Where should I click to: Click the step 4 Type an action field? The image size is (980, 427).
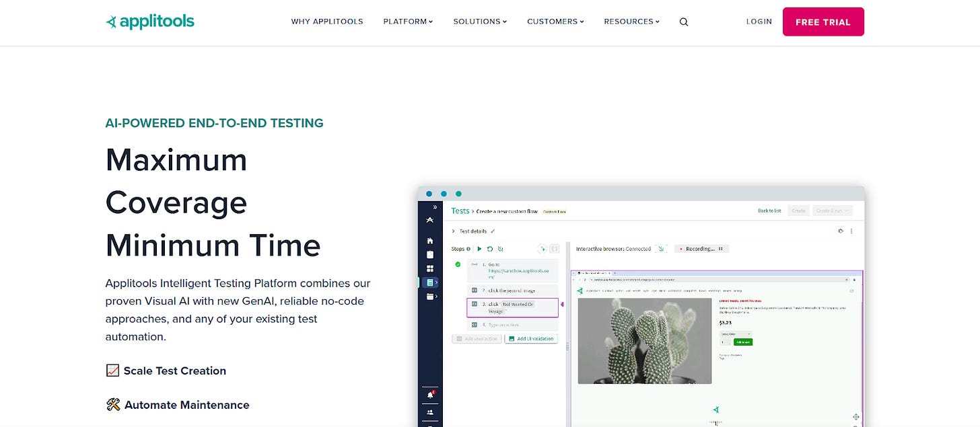(513, 325)
